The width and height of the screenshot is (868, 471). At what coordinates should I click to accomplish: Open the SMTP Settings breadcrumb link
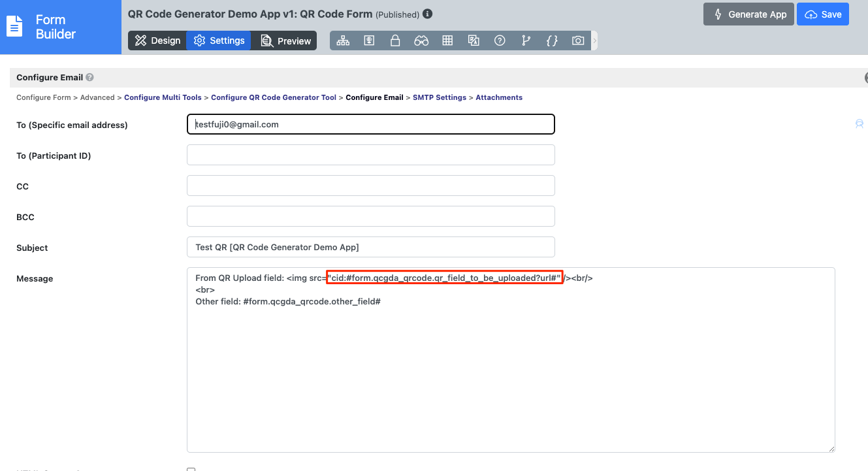point(440,97)
